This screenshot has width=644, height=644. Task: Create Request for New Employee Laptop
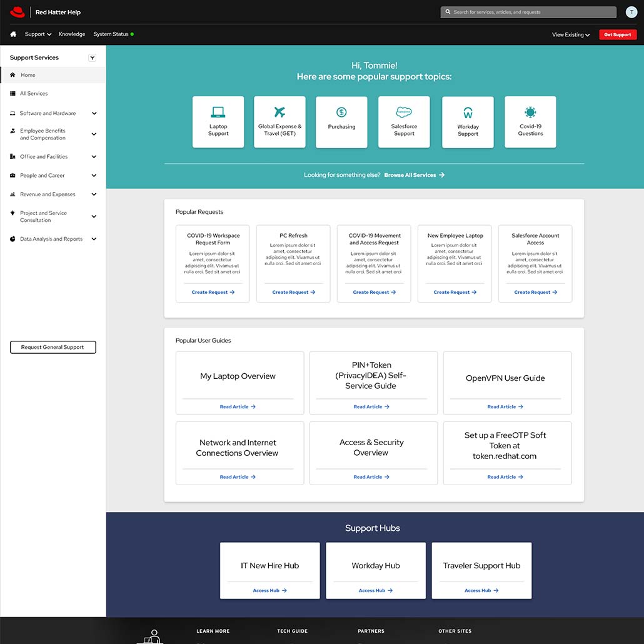coord(455,292)
